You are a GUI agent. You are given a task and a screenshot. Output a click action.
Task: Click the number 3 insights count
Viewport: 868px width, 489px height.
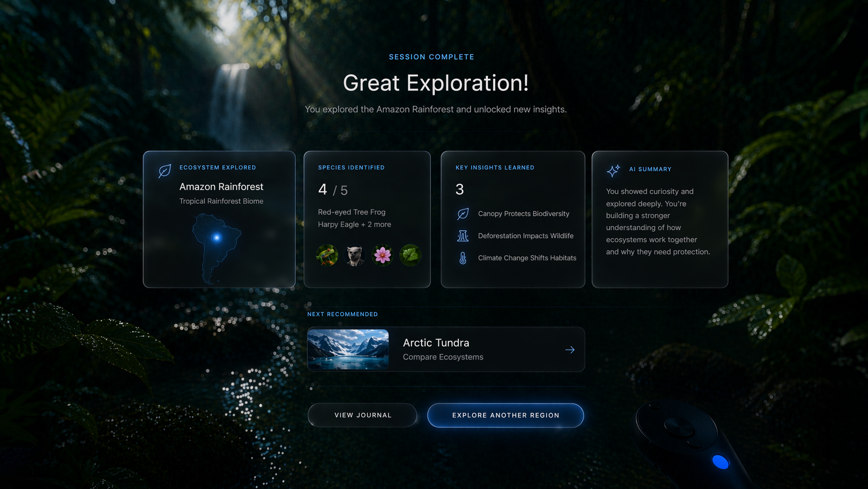click(x=459, y=189)
